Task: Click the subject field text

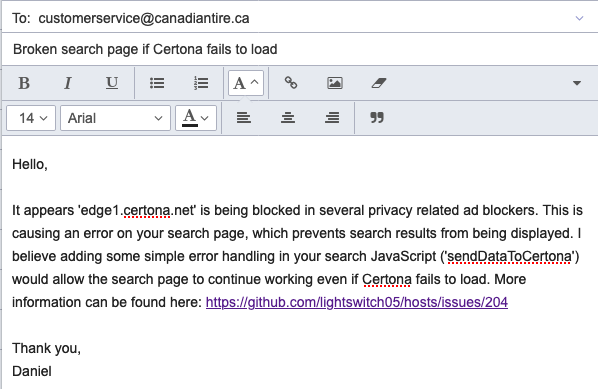Action: pyautogui.click(x=145, y=49)
